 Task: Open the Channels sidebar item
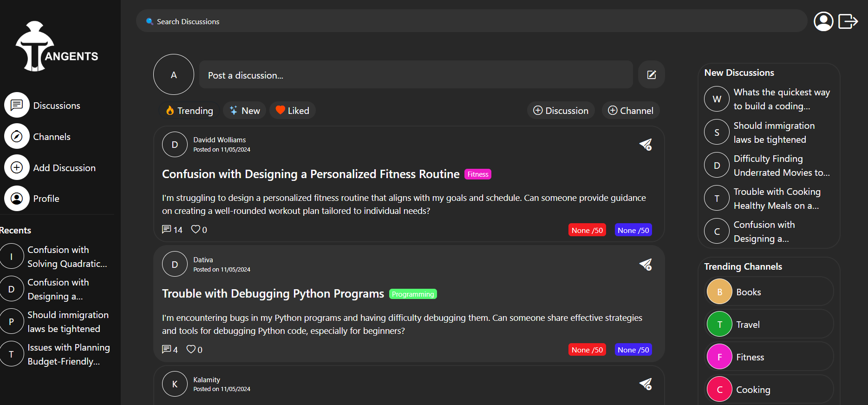(x=38, y=137)
